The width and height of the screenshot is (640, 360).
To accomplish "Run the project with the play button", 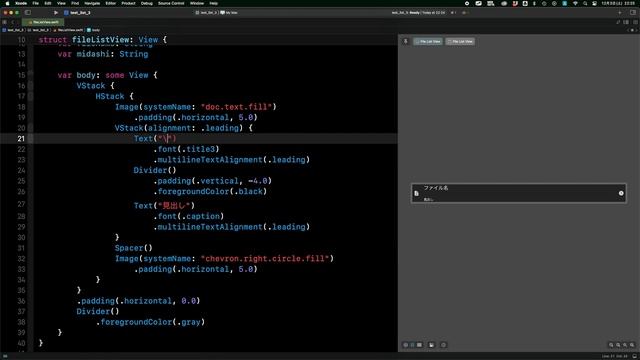I will (56, 13).
